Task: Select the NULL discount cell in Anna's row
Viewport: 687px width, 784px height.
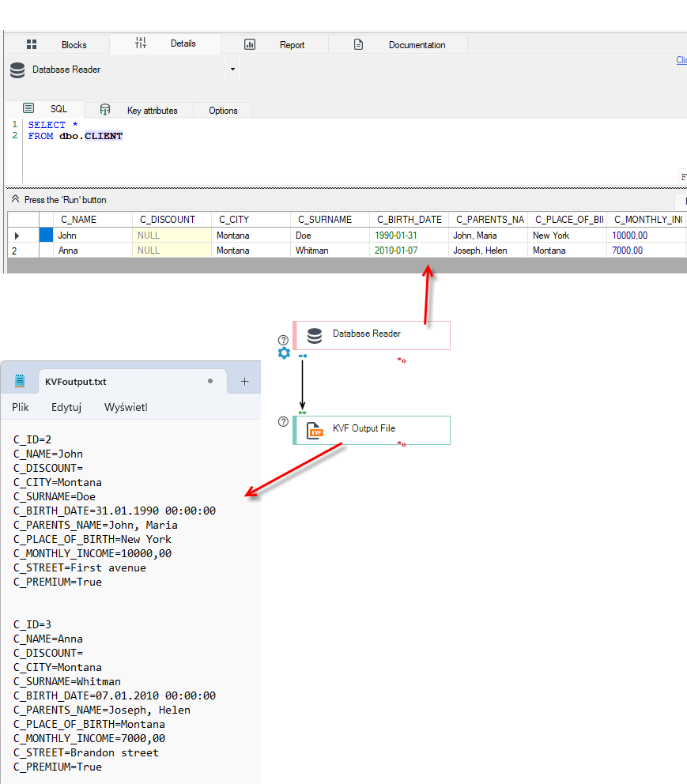Action: pos(172,251)
